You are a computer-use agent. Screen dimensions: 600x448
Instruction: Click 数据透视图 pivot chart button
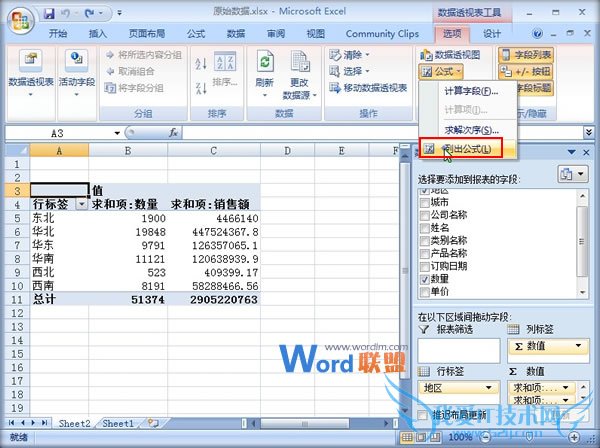450,55
